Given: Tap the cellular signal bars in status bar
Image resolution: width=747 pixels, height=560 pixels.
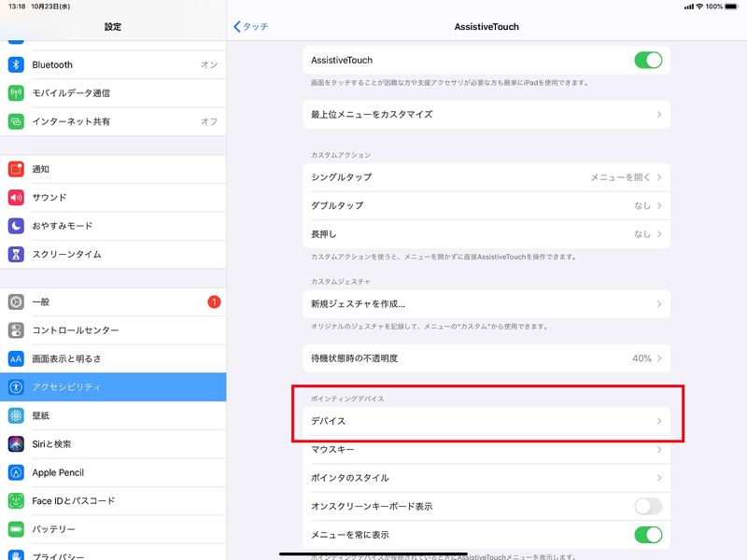Looking at the screenshot, I should coord(688,7).
